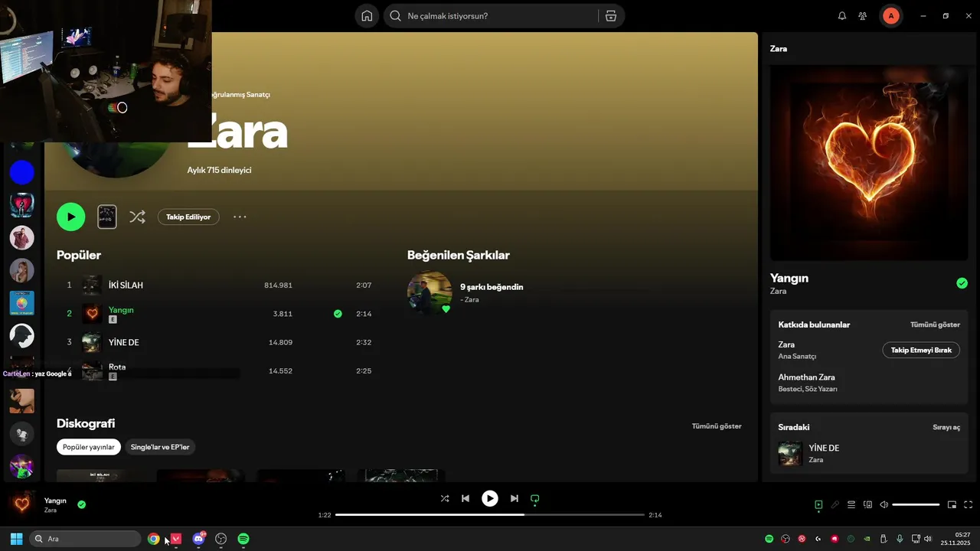Open the queue icon in playbar
This screenshot has width=980, height=551.
pos(851,504)
